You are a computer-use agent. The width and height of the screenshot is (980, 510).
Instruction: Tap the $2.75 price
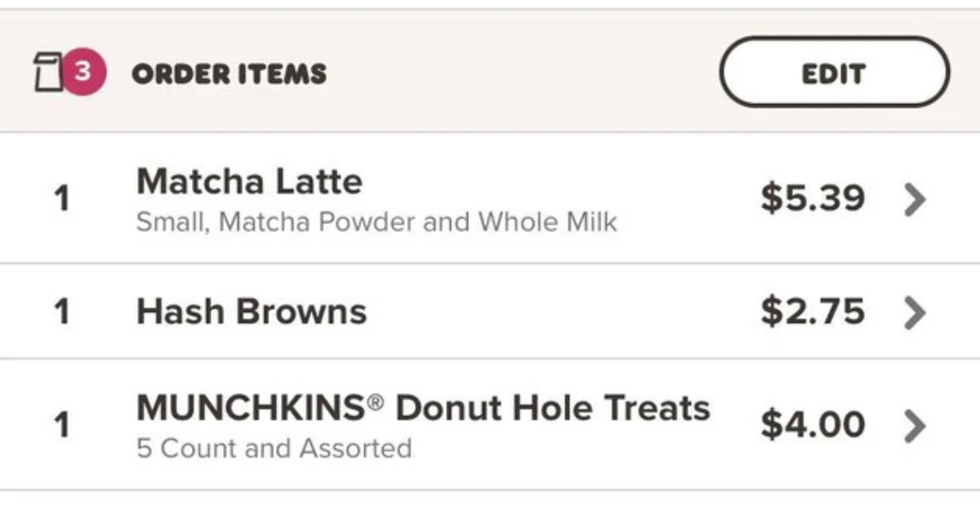point(813,311)
